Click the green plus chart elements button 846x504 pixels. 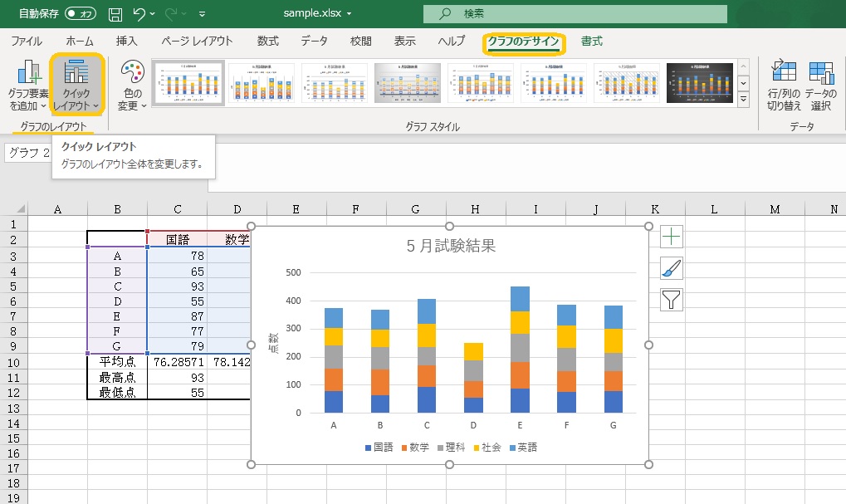tap(671, 237)
